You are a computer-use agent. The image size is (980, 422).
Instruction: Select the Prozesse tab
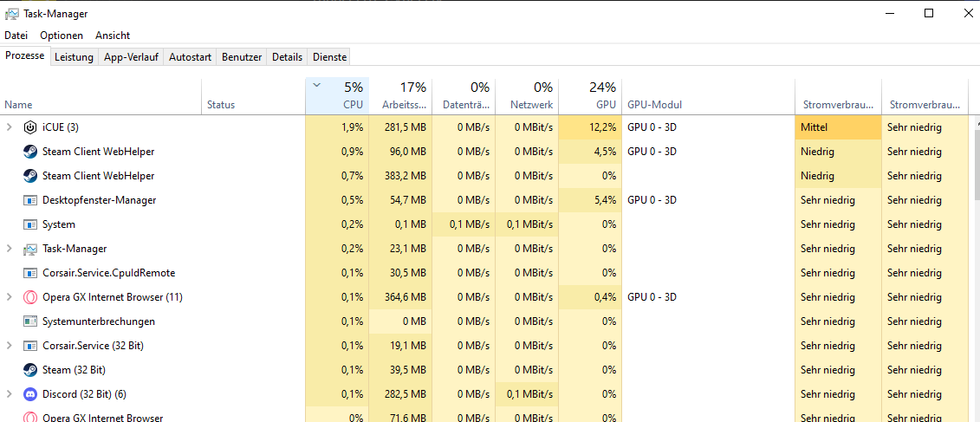click(25, 55)
